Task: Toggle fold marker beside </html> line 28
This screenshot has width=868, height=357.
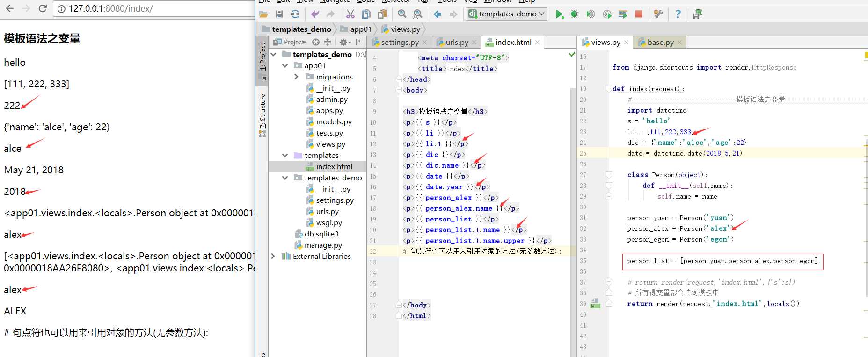Action: (399, 315)
